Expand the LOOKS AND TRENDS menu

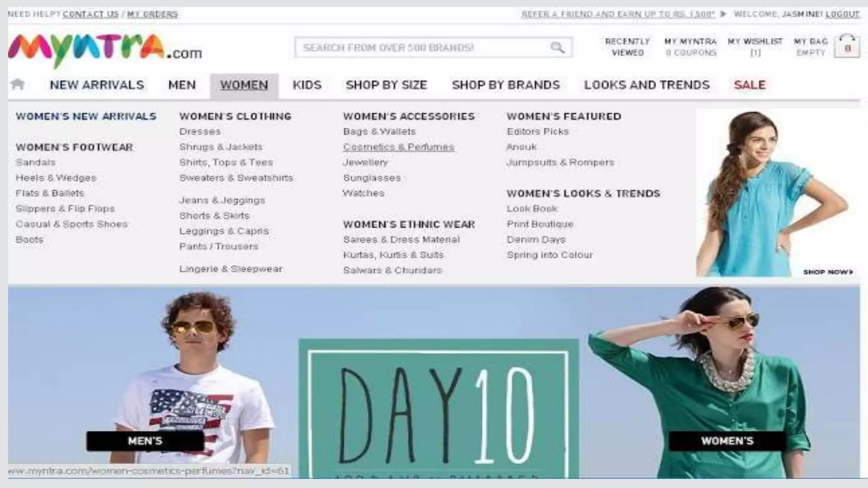tap(647, 85)
